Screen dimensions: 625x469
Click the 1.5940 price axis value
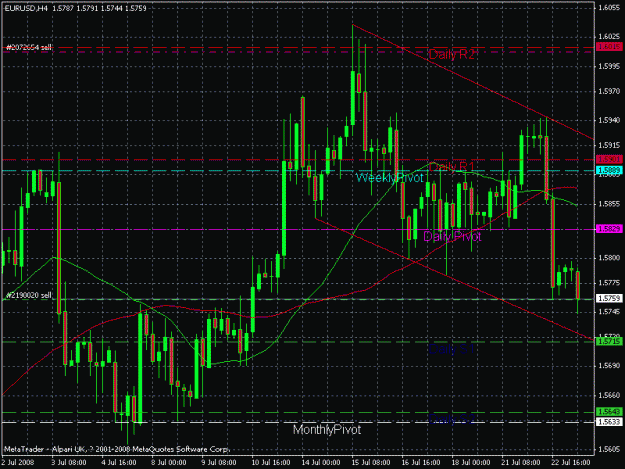click(x=609, y=120)
